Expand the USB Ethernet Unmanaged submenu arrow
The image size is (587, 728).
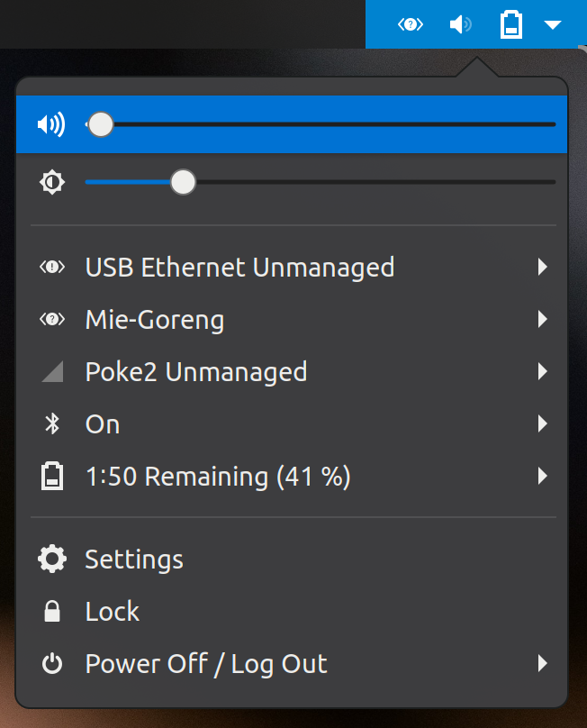(543, 267)
